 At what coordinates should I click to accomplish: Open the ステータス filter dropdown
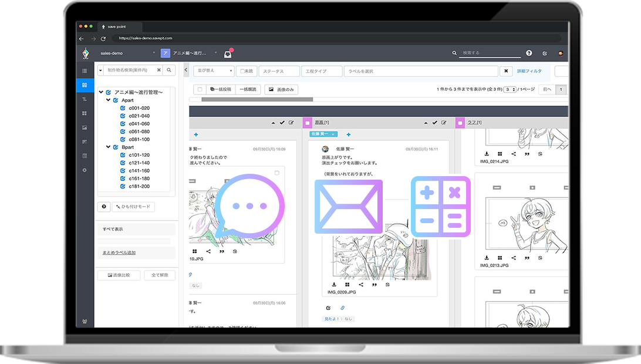point(279,71)
